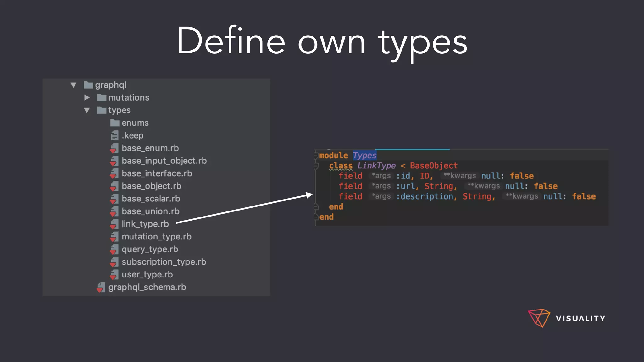This screenshot has width=644, height=362.
Task: Click the user_type.rb Ruby file icon
Action: point(114,274)
